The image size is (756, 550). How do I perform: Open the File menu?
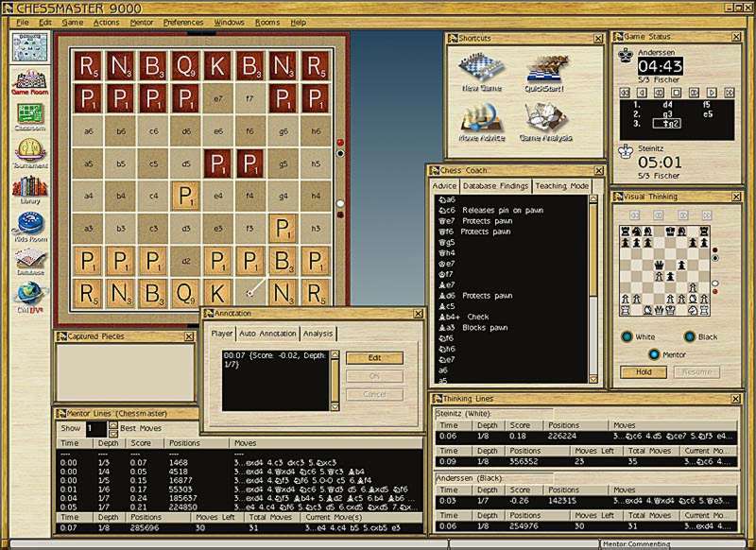(x=23, y=22)
